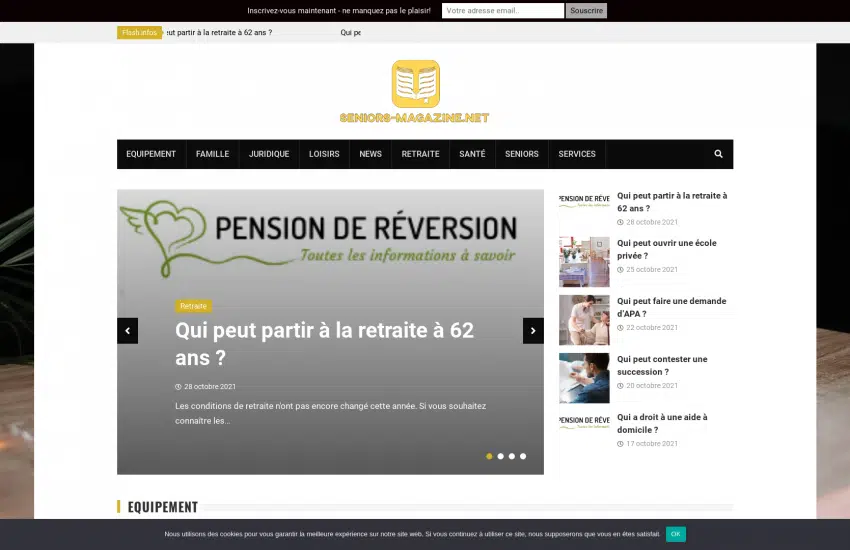The image size is (850, 550).
Task: Go to previous slide with left arrow
Action: pos(127,331)
